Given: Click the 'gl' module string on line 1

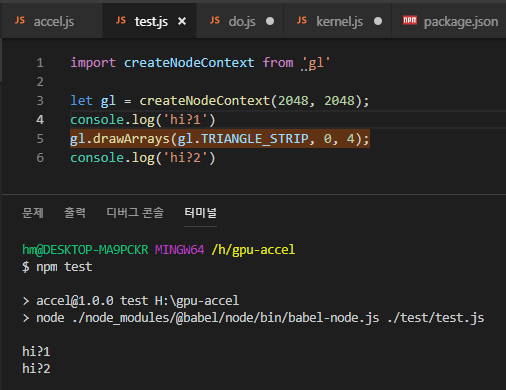Looking at the screenshot, I should click(x=316, y=63).
